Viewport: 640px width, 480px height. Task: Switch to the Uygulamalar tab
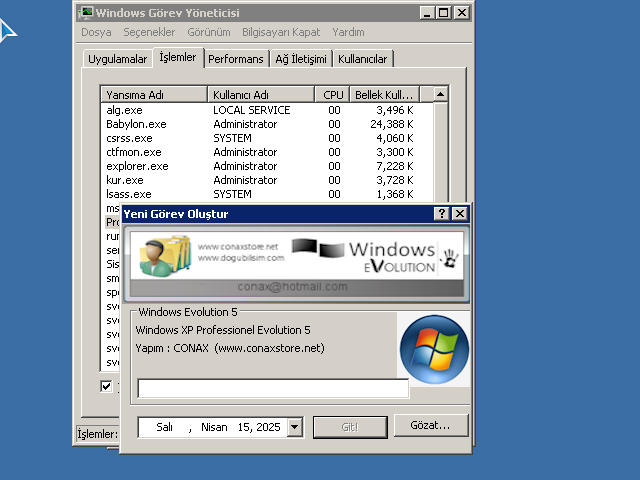click(x=117, y=59)
